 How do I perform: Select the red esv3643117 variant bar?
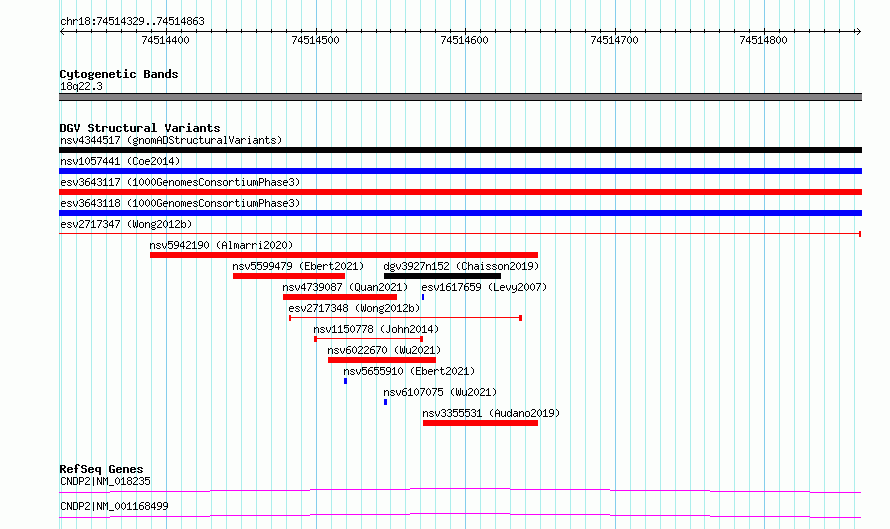460,192
